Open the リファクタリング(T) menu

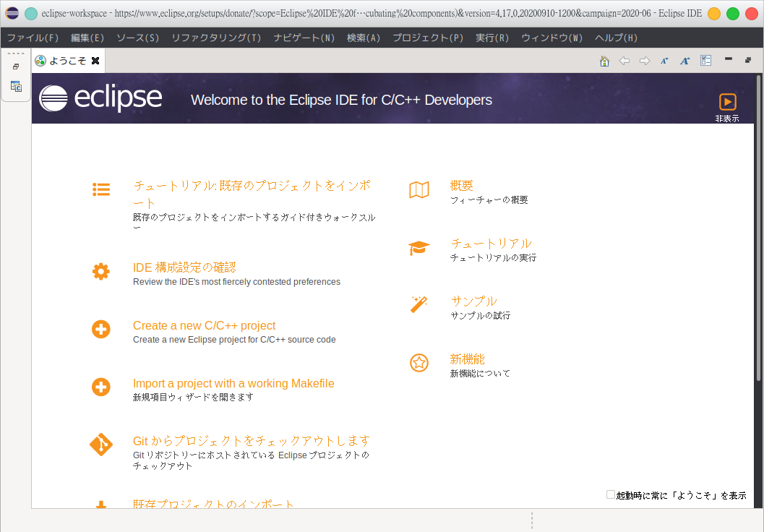216,38
